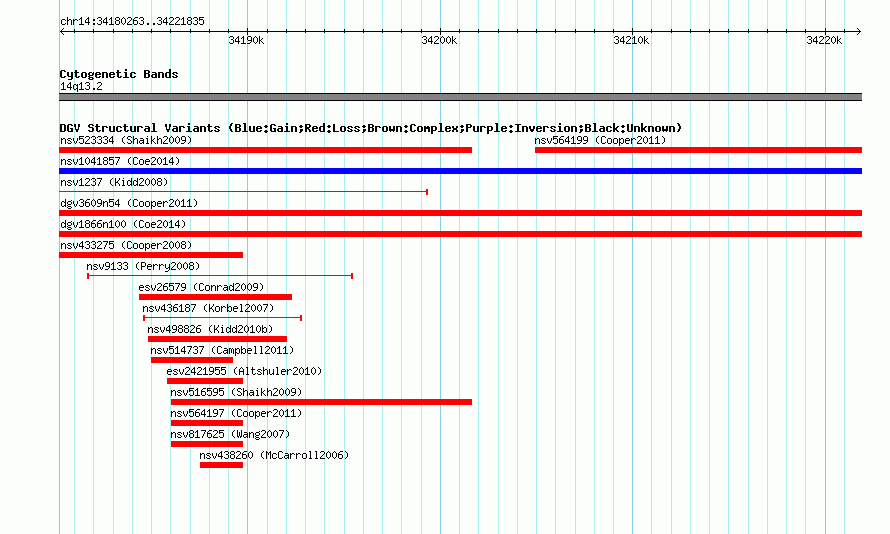
Task: Click the red bar under nsv523334
Action: (266, 150)
